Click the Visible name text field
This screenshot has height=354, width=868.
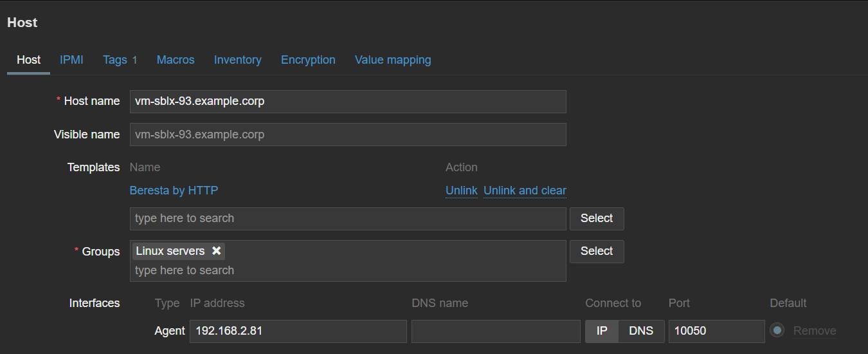point(347,135)
